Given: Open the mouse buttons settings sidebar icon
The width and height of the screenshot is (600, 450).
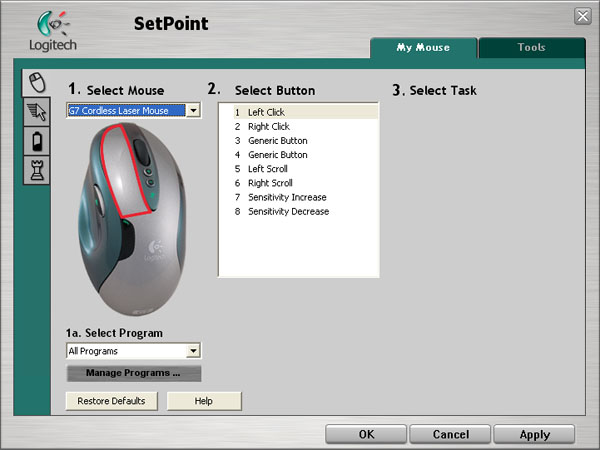Looking at the screenshot, I should (37, 83).
